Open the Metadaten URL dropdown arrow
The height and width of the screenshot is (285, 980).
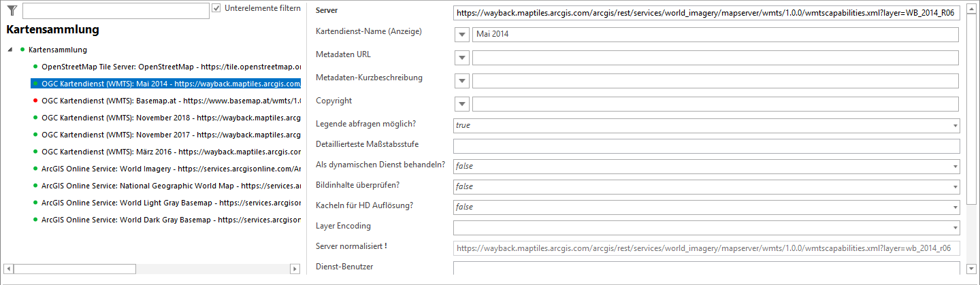pyautogui.click(x=462, y=58)
